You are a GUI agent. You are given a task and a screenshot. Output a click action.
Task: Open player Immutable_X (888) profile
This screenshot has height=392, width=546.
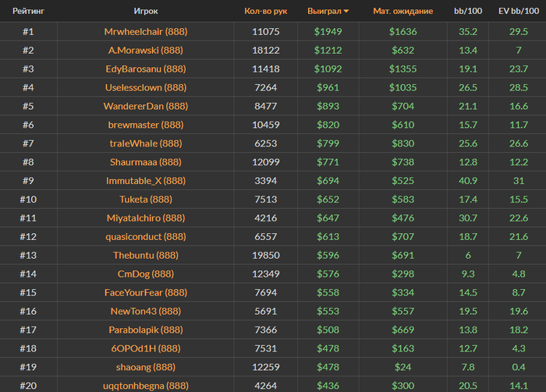146,181
